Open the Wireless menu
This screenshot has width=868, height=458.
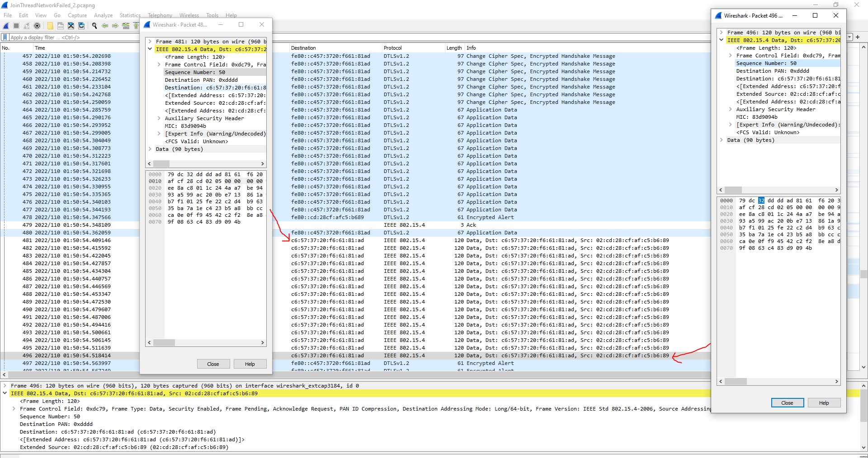(189, 15)
